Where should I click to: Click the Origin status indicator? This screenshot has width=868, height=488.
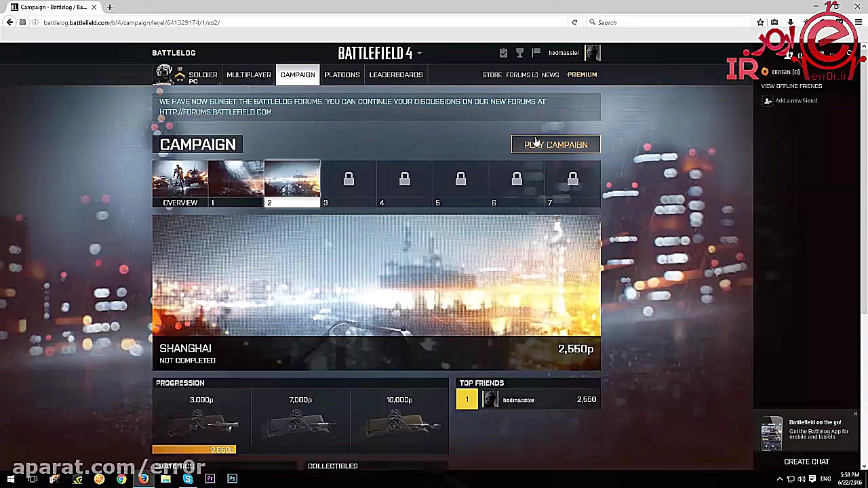click(781, 72)
